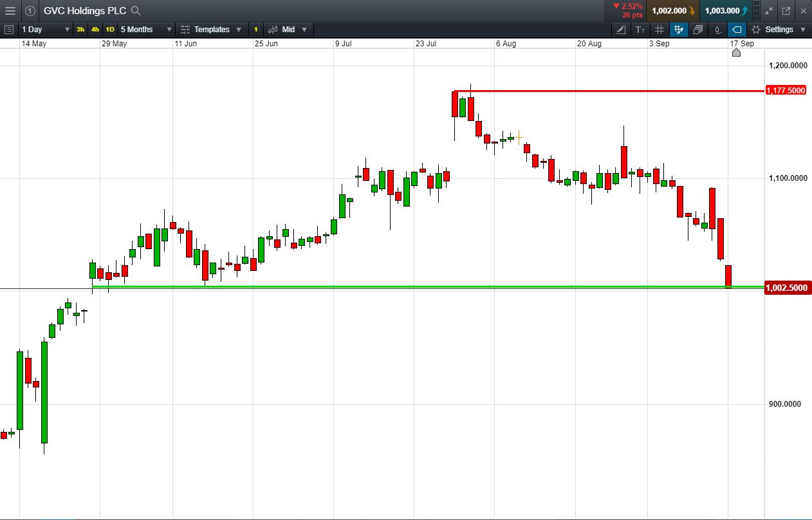This screenshot has height=520, width=812.
Task: Click the 11 Jun date label
Action: tap(185, 44)
